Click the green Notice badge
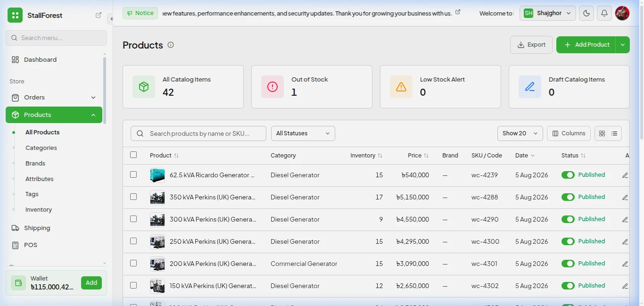 [x=140, y=13]
